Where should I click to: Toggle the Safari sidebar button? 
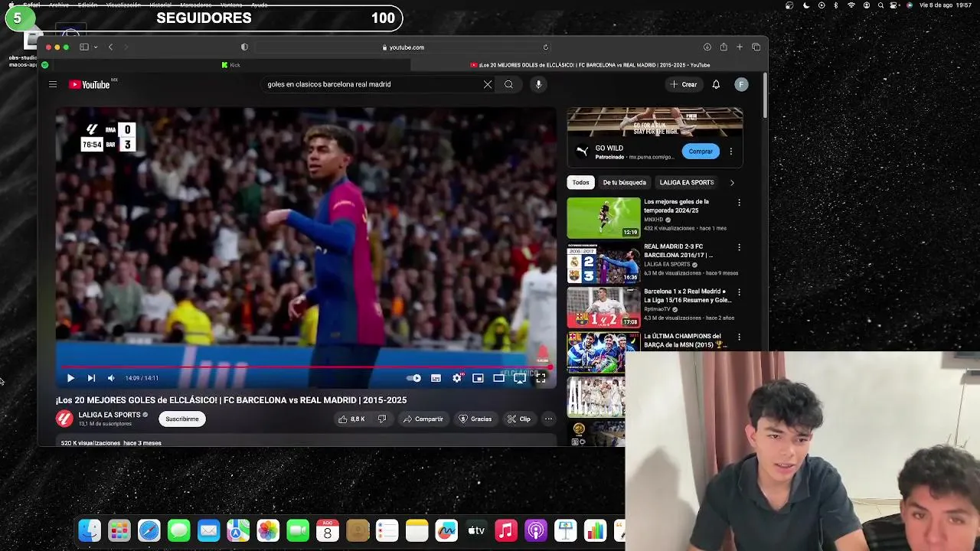(x=84, y=47)
